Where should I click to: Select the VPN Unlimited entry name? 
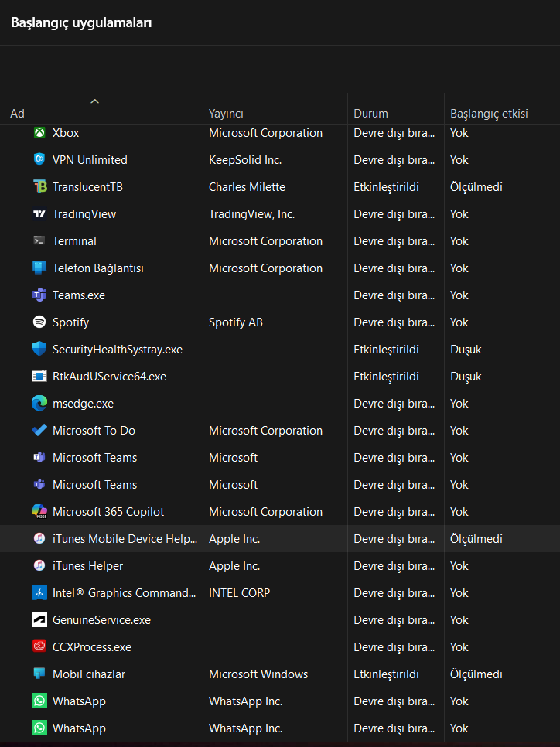point(90,160)
